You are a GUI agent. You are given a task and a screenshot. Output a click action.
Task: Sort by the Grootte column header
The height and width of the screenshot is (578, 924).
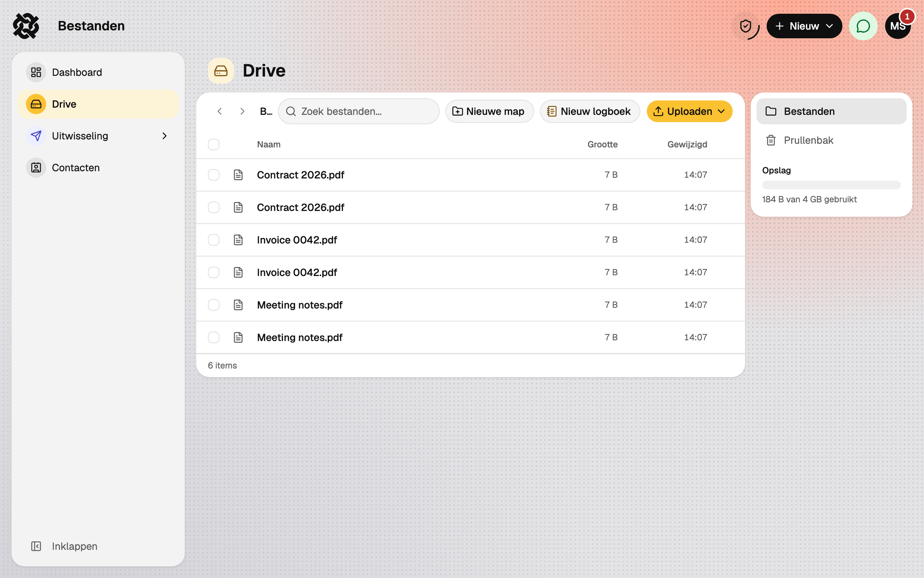(602, 144)
